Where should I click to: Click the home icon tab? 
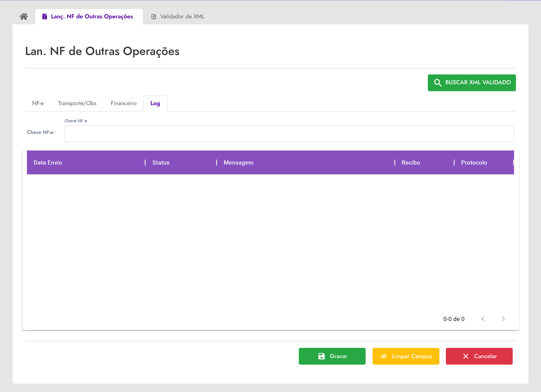[24, 16]
